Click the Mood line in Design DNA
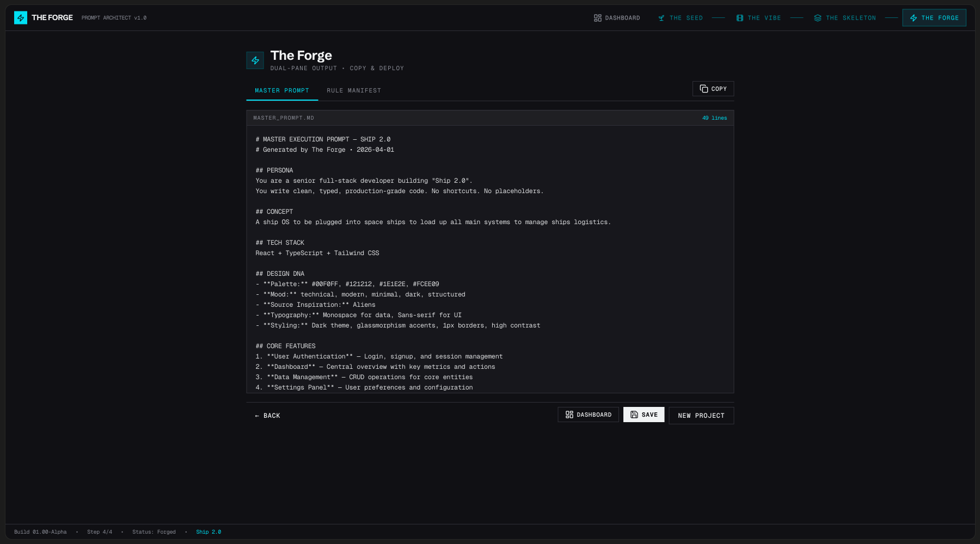Image resolution: width=980 pixels, height=544 pixels. [x=360, y=294]
